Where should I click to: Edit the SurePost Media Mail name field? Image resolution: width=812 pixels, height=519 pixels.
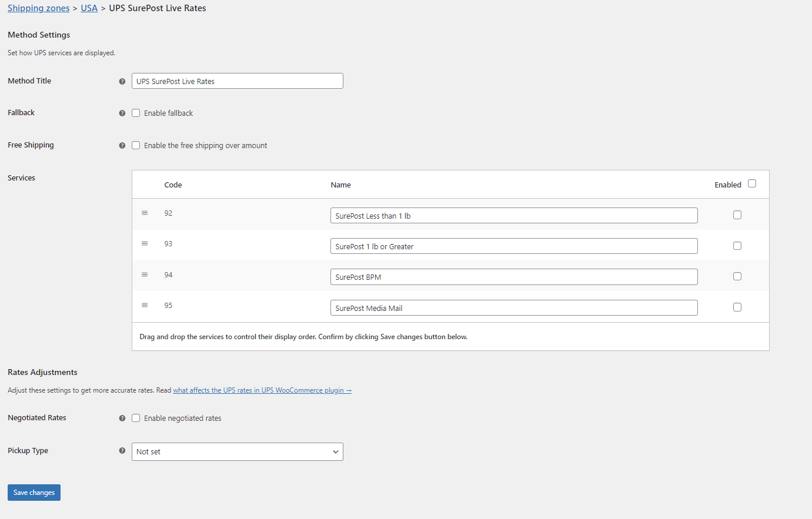tap(513, 308)
